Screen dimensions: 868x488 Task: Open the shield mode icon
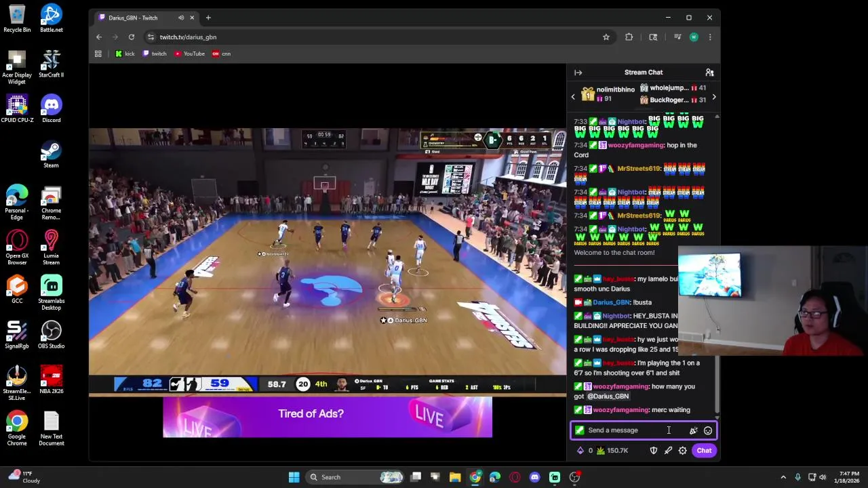point(654,451)
